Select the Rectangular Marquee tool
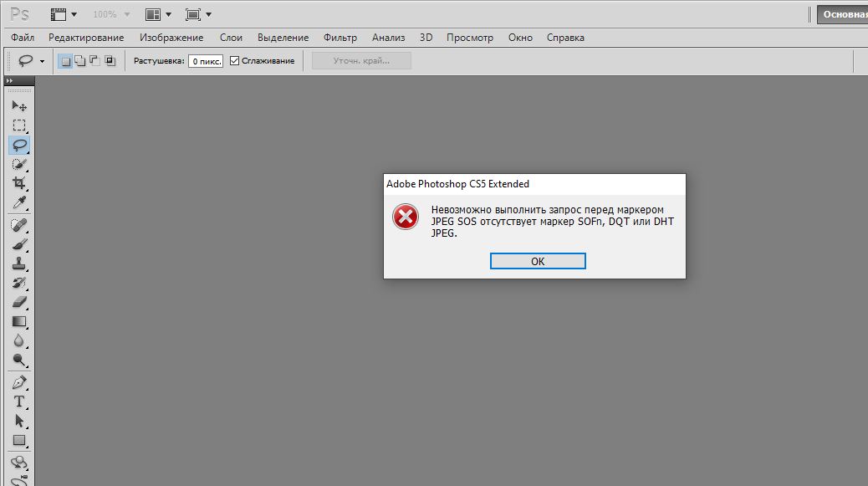 (19, 125)
